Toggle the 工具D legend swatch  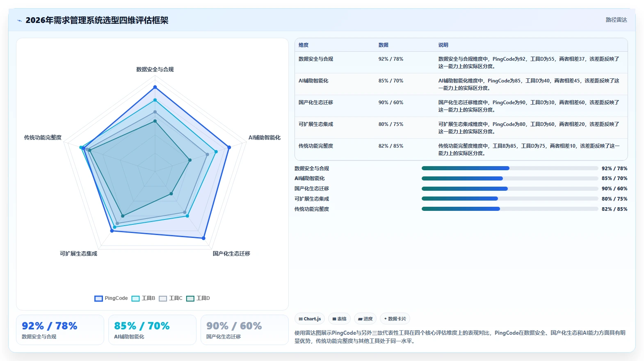190,298
